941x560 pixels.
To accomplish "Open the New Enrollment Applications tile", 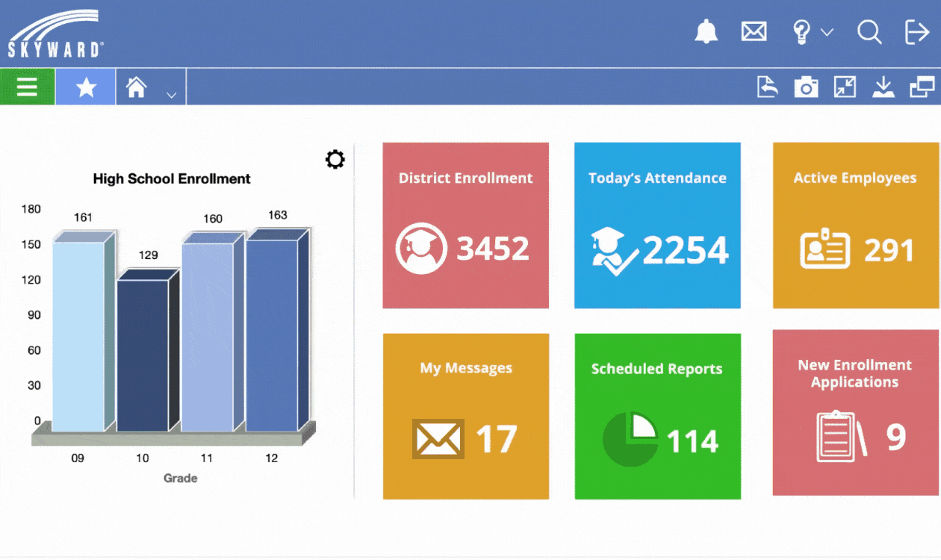I will 856,413.
